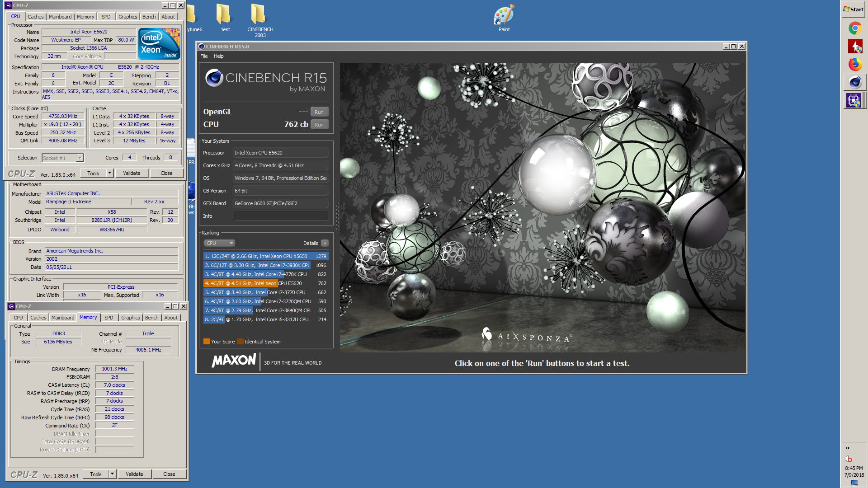Open Google Chrome from the taskbar
This screenshot has height=488, width=868.
854,28
